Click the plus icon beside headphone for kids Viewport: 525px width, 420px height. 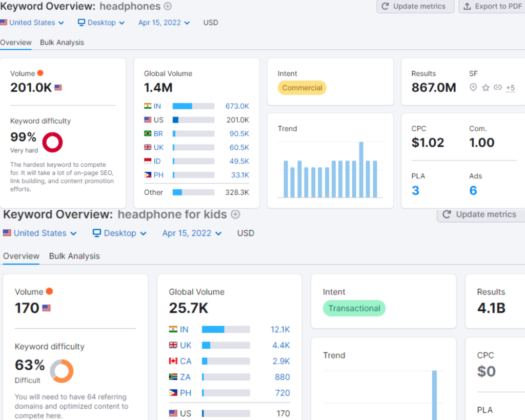point(235,214)
